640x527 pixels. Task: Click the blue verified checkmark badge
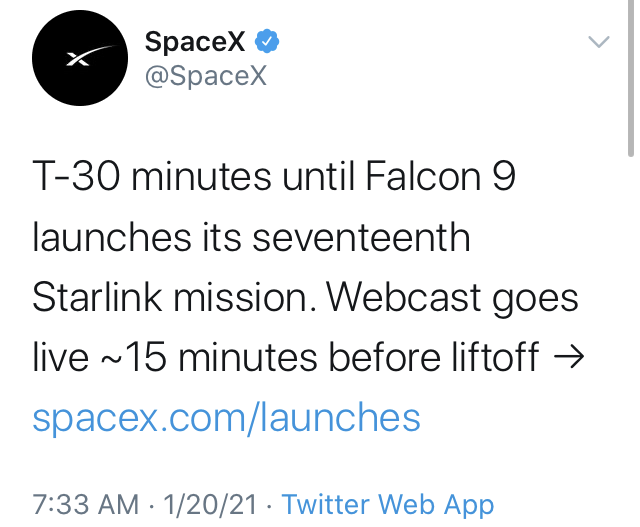pyautogui.click(x=267, y=41)
